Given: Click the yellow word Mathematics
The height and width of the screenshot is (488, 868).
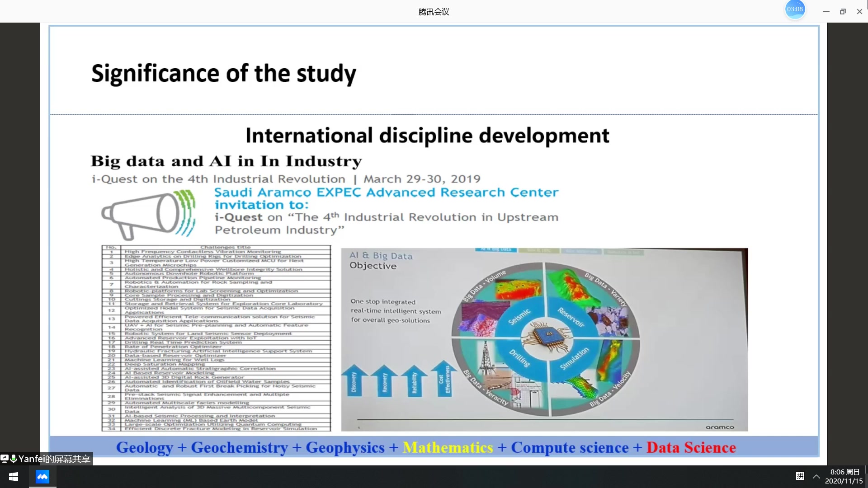Looking at the screenshot, I should [448, 447].
